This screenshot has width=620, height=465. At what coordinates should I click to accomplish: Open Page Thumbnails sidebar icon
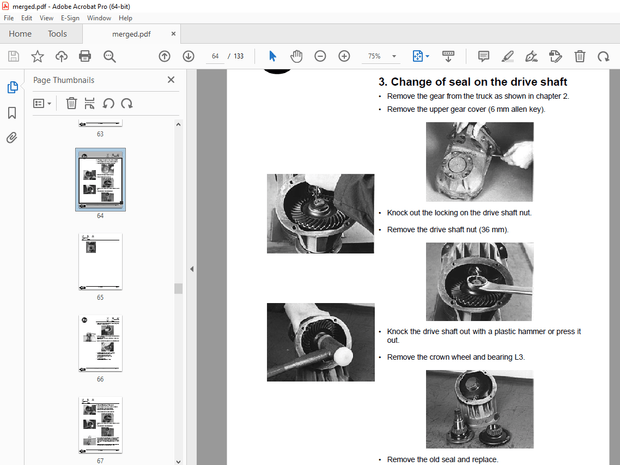click(12, 87)
